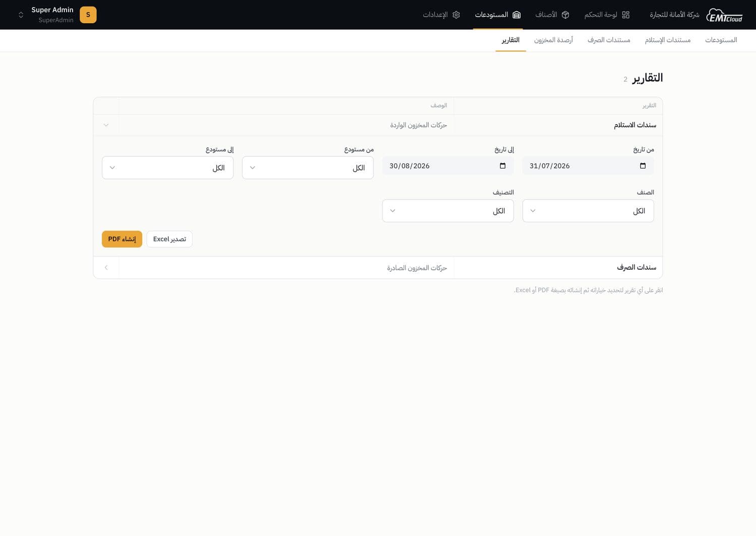Select the التقارير tab
The height and width of the screenshot is (536, 756).
[x=511, y=40]
